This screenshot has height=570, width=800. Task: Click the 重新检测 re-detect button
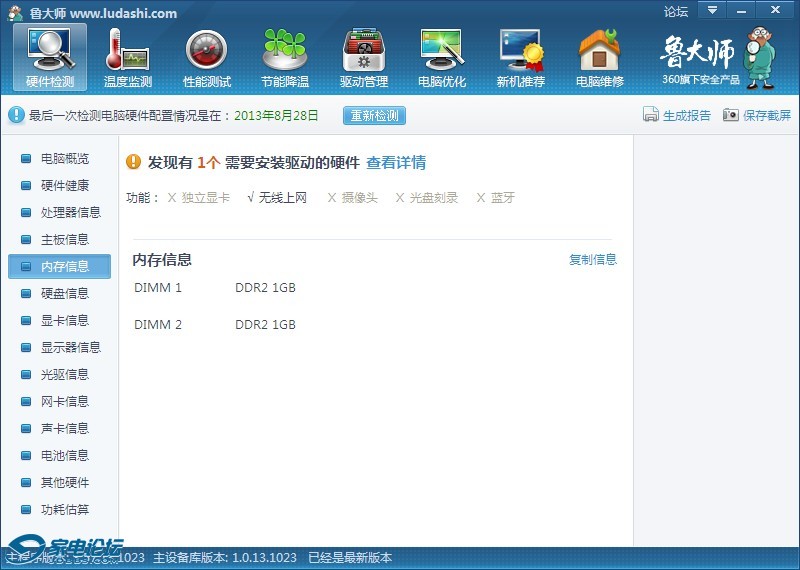(x=375, y=115)
